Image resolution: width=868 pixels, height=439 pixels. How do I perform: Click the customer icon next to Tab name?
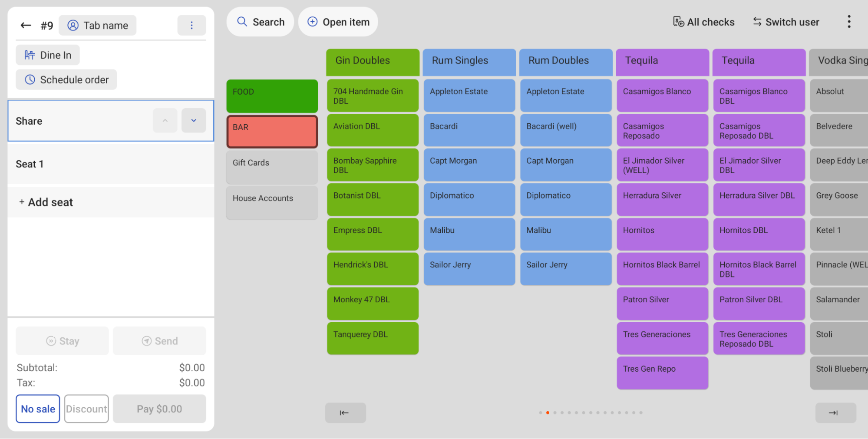72,25
